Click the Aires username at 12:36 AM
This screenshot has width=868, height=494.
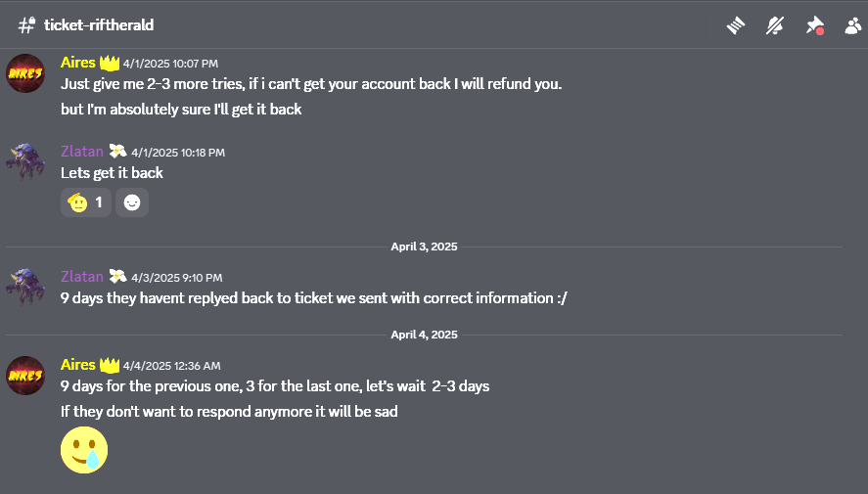tap(77, 365)
